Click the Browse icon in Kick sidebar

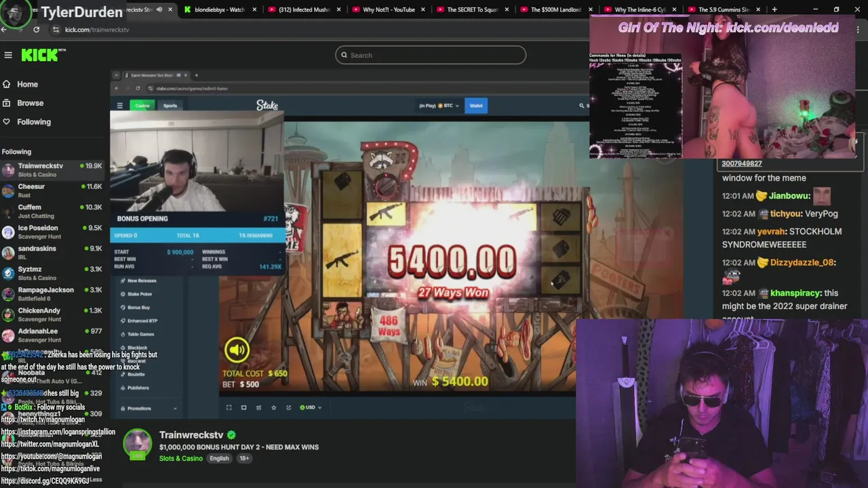(x=7, y=103)
